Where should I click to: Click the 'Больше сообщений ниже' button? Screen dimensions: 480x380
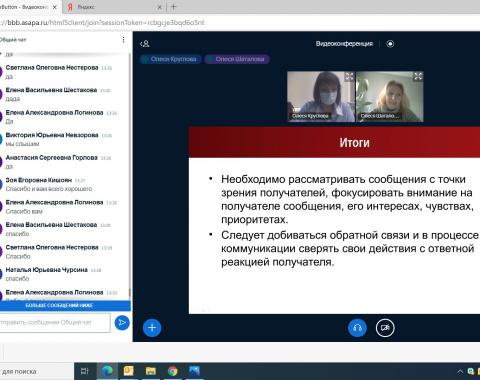pyautogui.click(x=65, y=305)
